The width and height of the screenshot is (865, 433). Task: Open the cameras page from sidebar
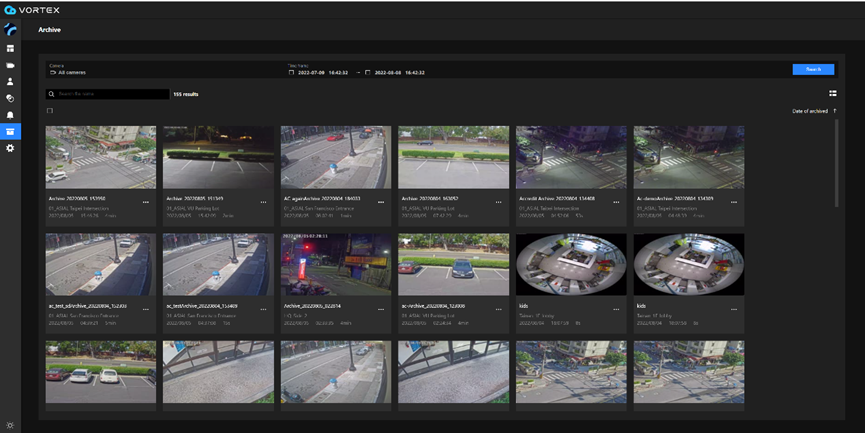(x=10, y=65)
